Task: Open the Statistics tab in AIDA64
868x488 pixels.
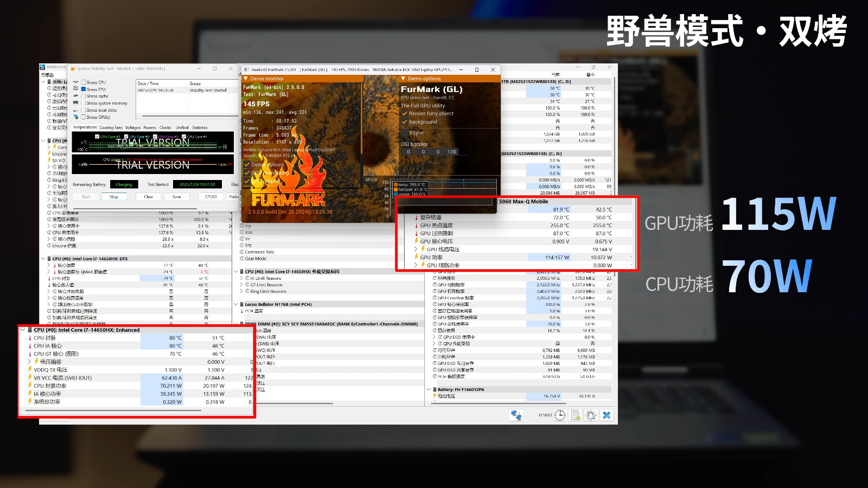Action: click(x=200, y=127)
